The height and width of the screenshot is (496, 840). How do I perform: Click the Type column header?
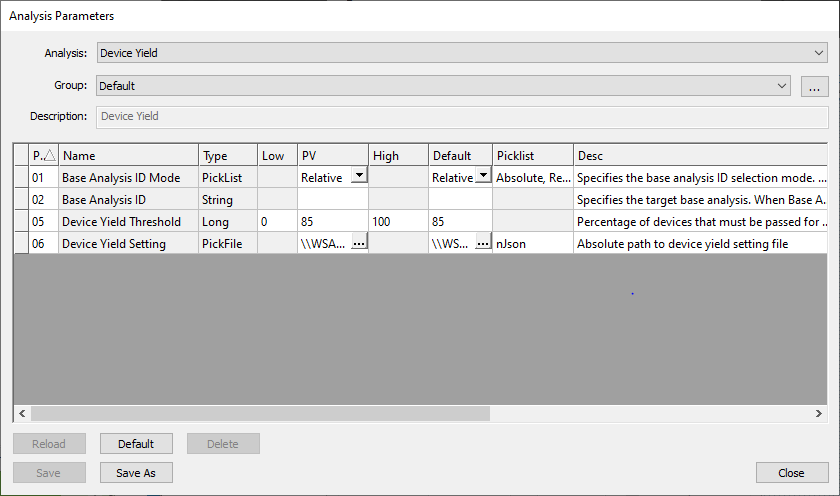point(227,156)
